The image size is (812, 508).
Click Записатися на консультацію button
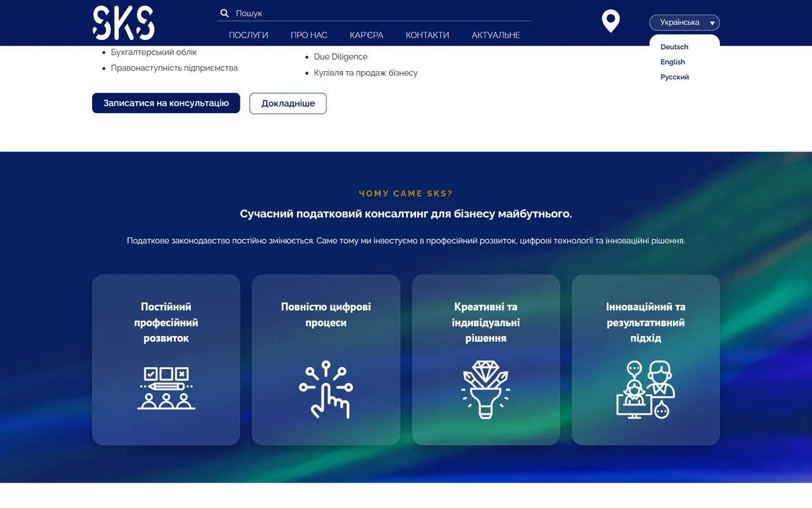pos(166,103)
